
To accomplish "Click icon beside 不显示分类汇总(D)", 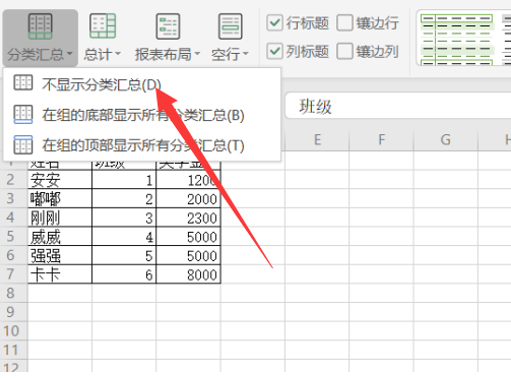I will coord(23,83).
